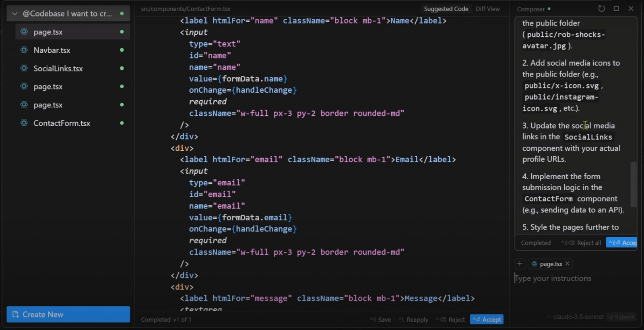Click the React icon beside ContactForm.tsx
This screenshot has height=330, width=644.
coord(24,123)
